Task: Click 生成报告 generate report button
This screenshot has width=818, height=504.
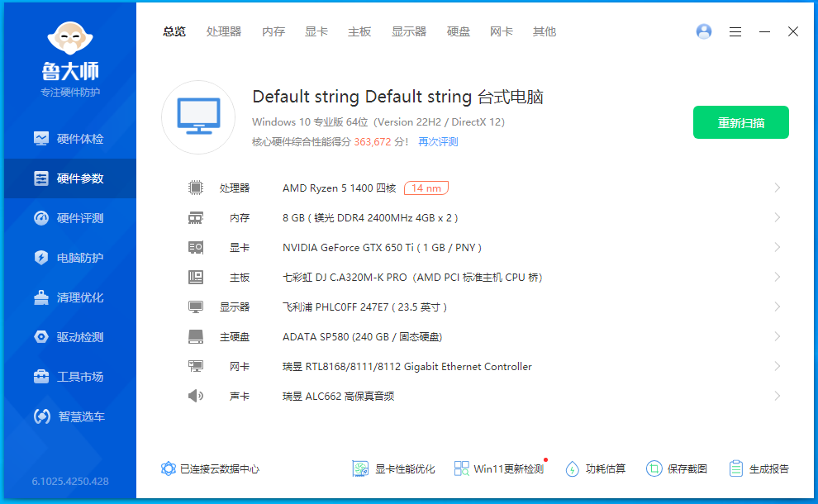Action: pos(759,468)
